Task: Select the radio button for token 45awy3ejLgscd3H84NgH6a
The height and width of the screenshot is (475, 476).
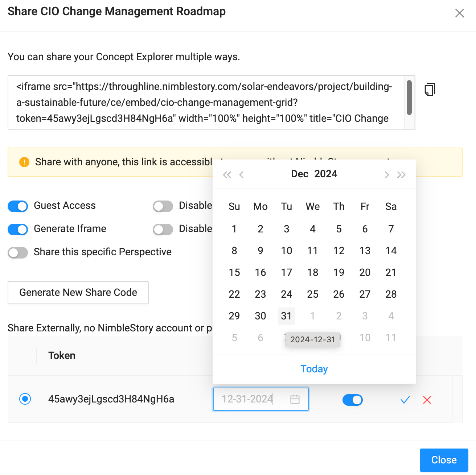Action: (25, 399)
